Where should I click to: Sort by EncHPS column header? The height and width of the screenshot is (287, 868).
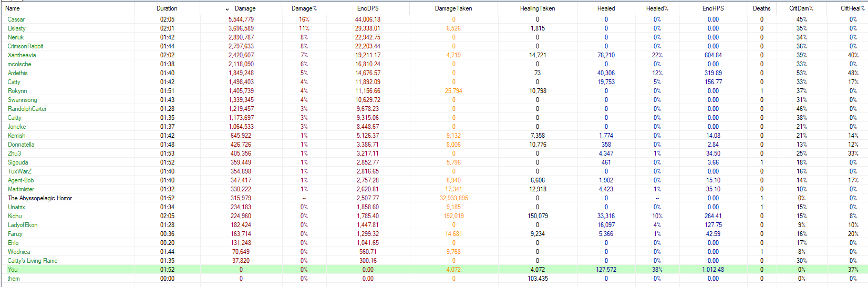[713, 8]
